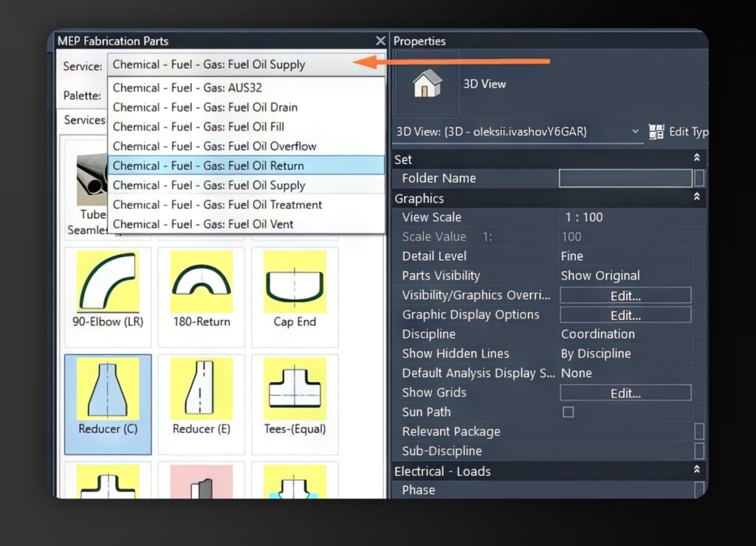The height and width of the screenshot is (546, 756).
Task: Collapse the Graphics properties group
Action: (x=696, y=197)
